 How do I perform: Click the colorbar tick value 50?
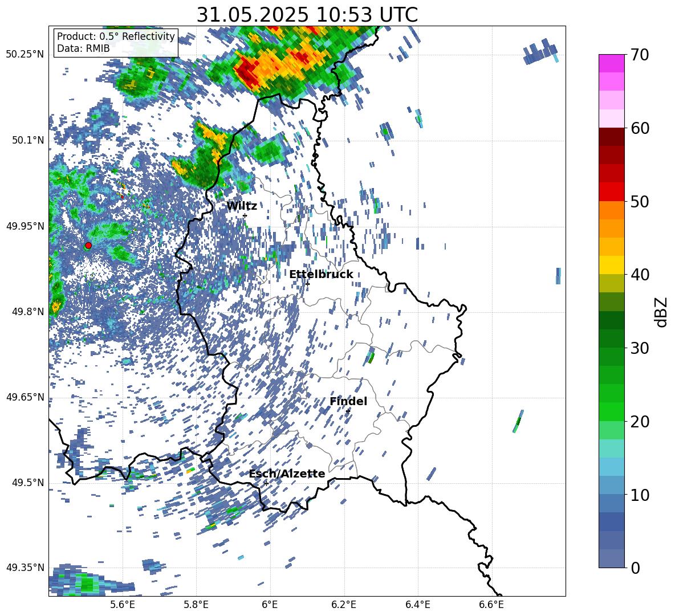(640, 201)
